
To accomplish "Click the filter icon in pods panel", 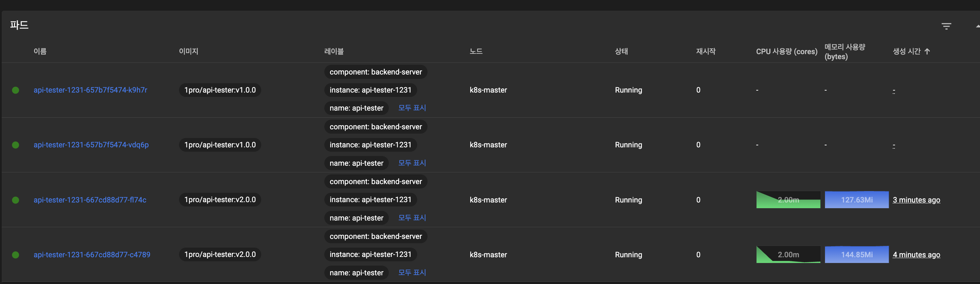I will tap(946, 26).
